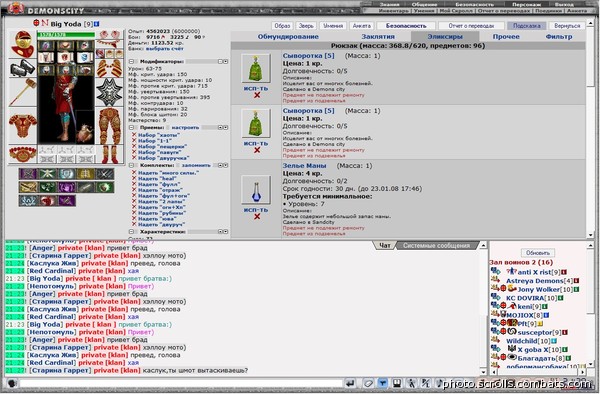Viewport: 600px width, 394px height.
Task: Click the private-message icon next to KC DOVIRA
Action: coord(495,297)
